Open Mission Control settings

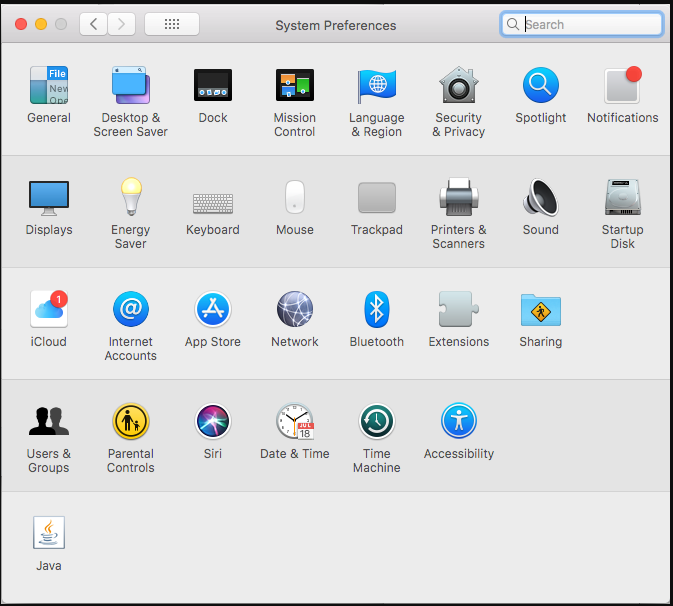pyautogui.click(x=294, y=86)
